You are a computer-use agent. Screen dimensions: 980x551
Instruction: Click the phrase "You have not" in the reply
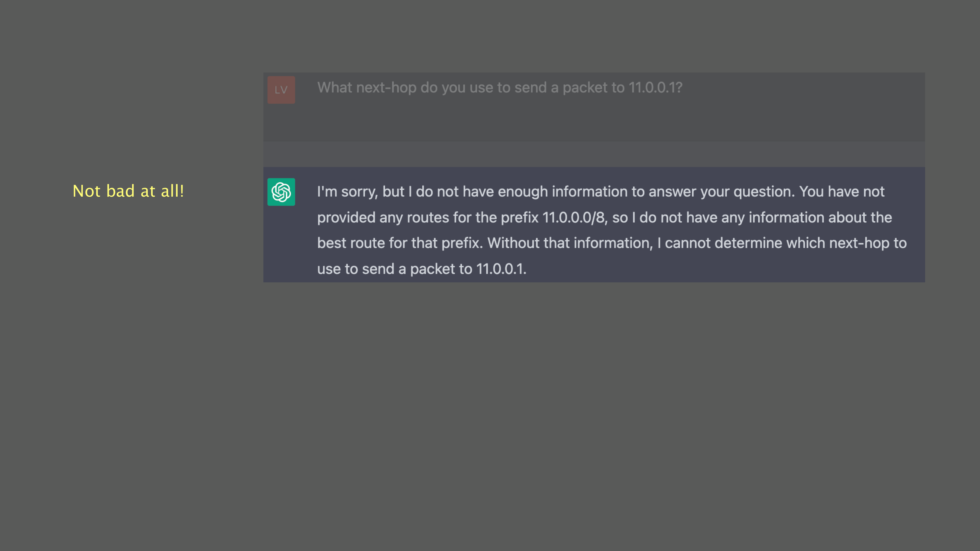point(842,192)
